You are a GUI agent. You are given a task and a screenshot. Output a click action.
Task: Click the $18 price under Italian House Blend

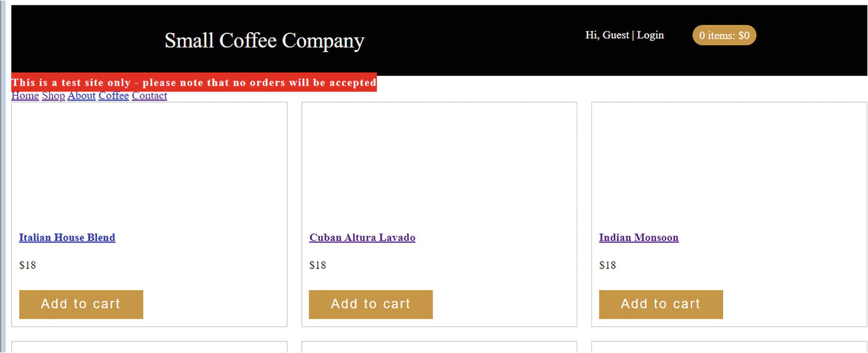pos(28,265)
